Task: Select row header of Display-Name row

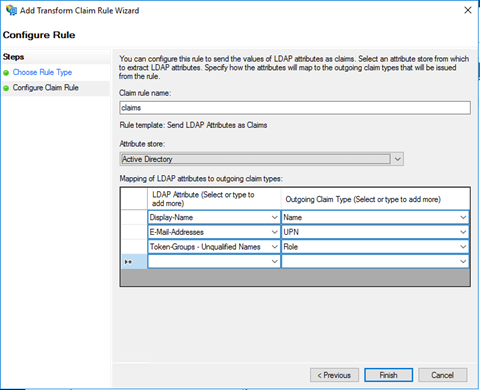Action: (134, 217)
